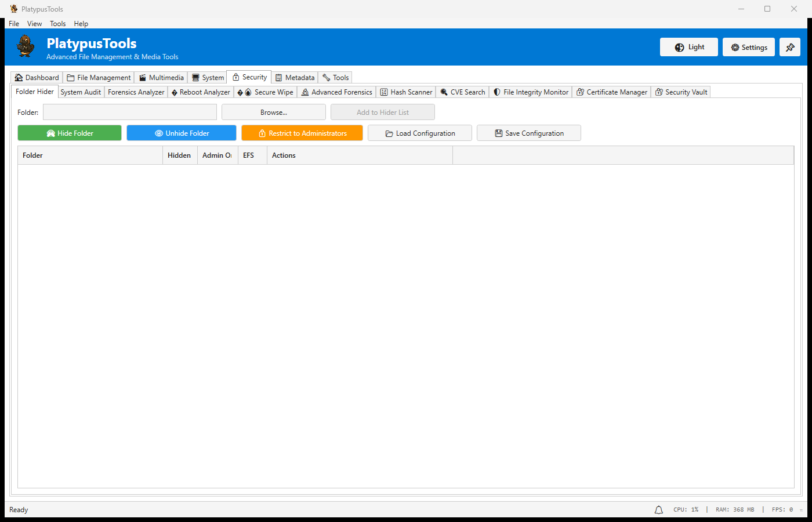Screen dimensions: 812x522
Task: Click Browse to choose a folder
Action: click(273, 113)
